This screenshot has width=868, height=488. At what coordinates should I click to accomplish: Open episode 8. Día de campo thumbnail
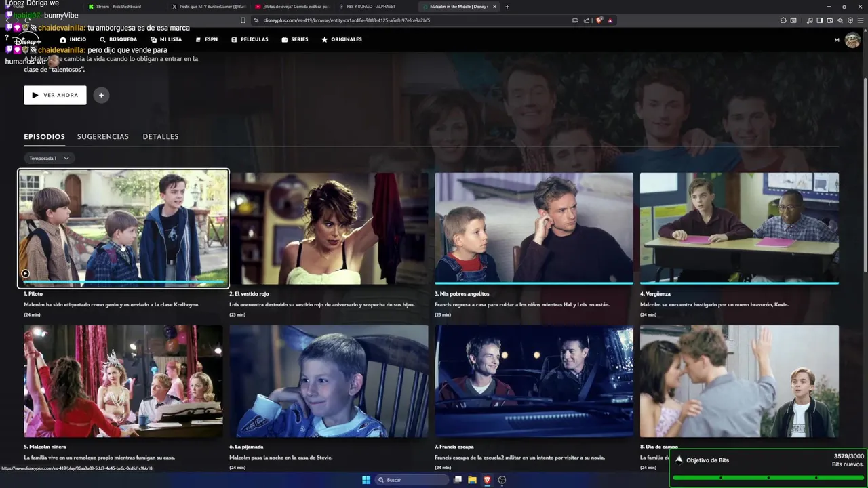click(x=739, y=382)
